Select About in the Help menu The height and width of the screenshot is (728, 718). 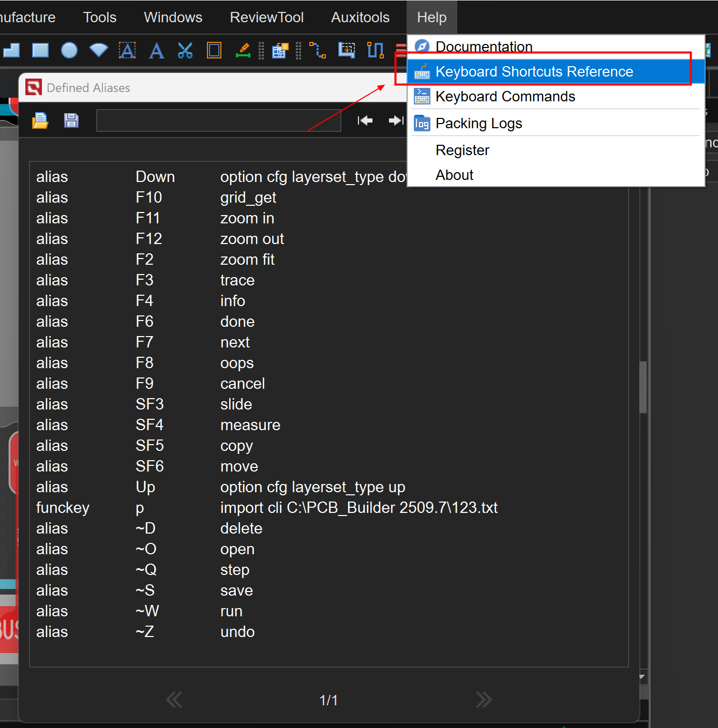(454, 175)
